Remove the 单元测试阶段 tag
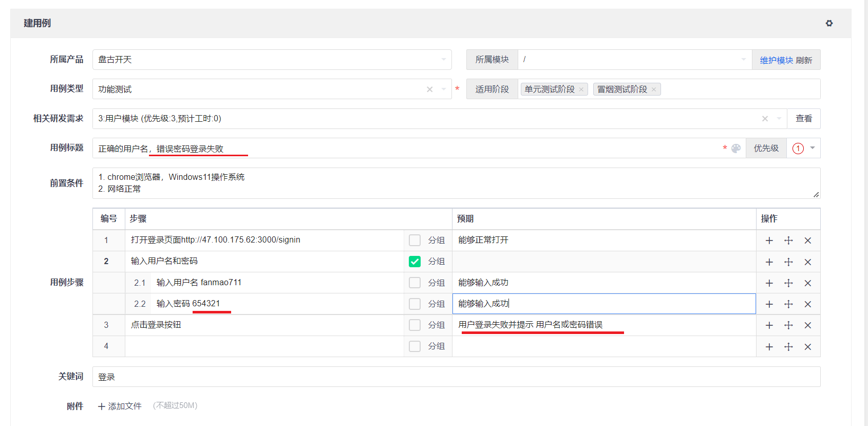The height and width of the screenshot is (426, 868). coord(581,89)
